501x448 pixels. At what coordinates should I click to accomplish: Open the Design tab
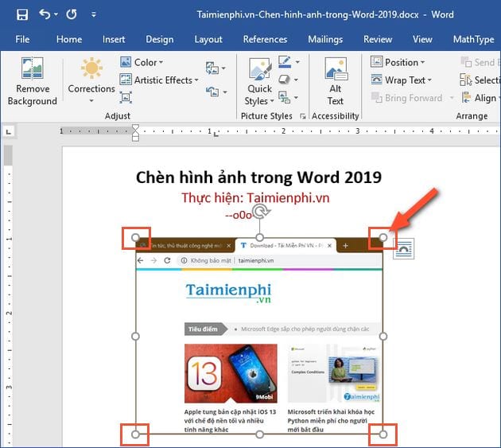(159, 39)
